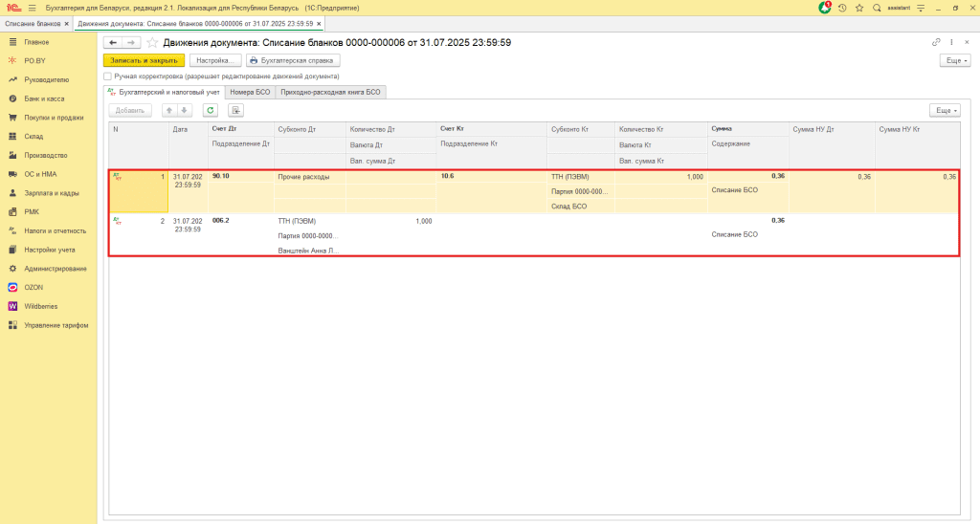Viewport: 980px width, 524px height.
Task: Click the green refresh icon in table toolbar
Action: click(211, 111)
